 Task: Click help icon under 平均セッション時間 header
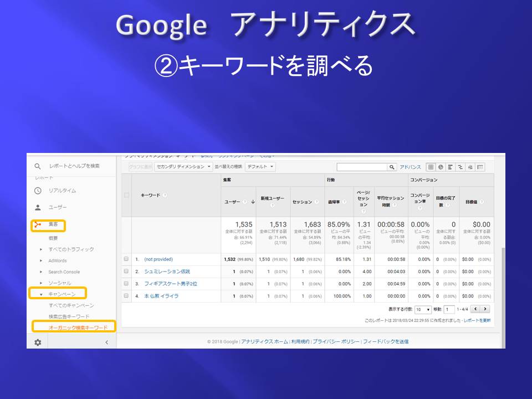pyautogui.click(x=394, y=205)
